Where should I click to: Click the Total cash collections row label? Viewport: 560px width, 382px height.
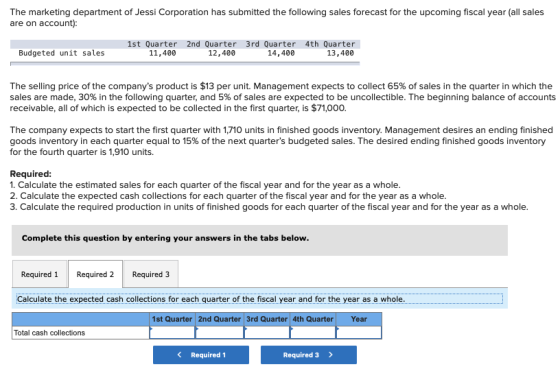(49, 333)
